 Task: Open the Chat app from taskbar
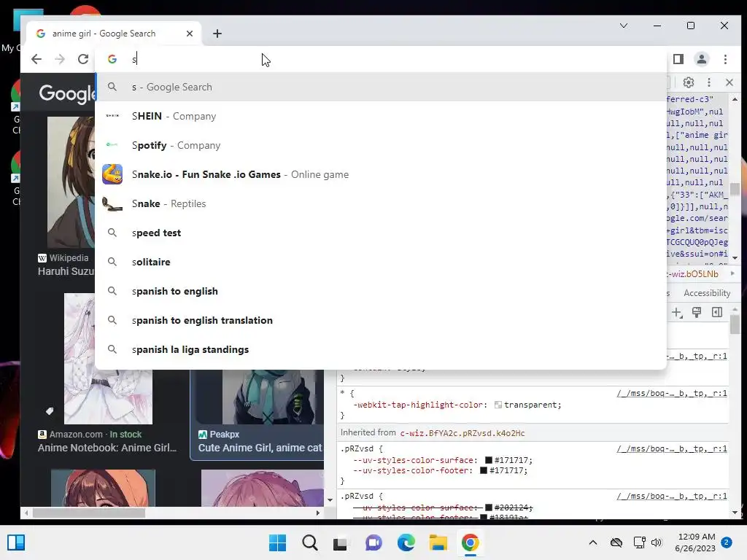374,542
